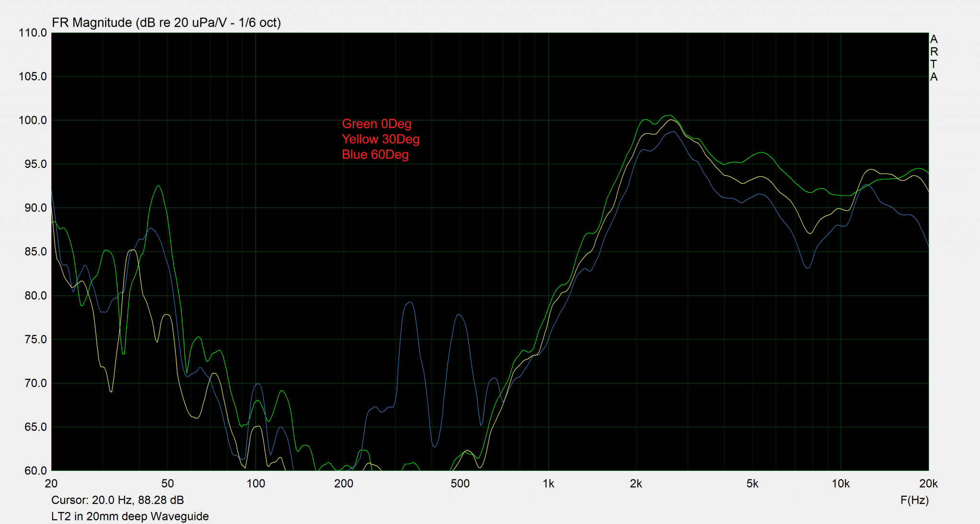Select the 'Yellow 30Deg' legend text
The image size is (980, 524).
380,139
